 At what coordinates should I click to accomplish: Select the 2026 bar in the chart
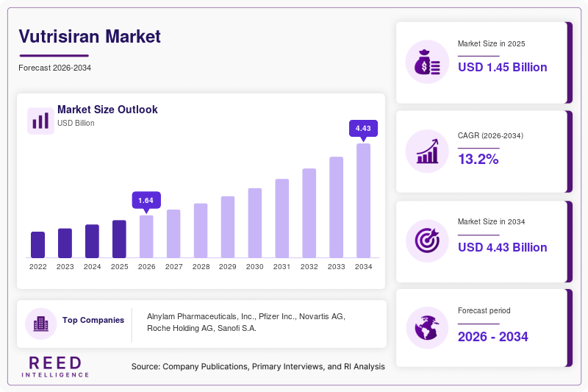click(x=146, y=237)
